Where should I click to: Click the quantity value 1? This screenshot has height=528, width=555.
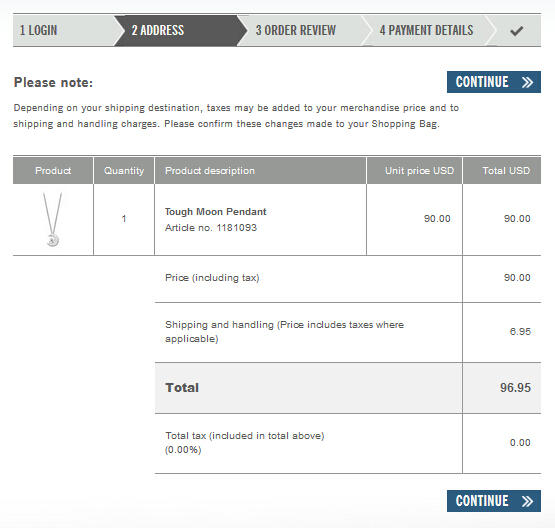[124, 219]
